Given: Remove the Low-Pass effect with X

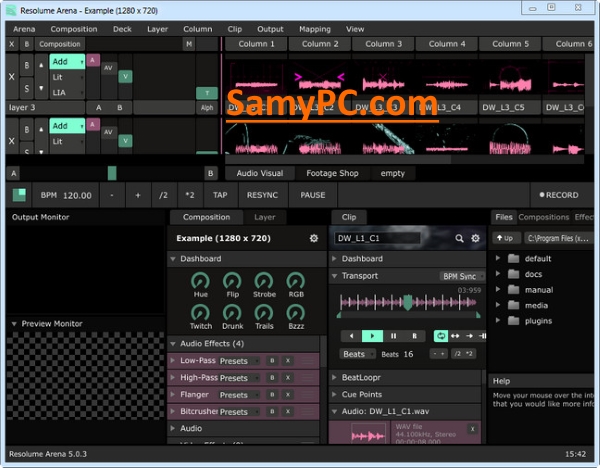Looking at the screenshot, I should coord(288,360).
